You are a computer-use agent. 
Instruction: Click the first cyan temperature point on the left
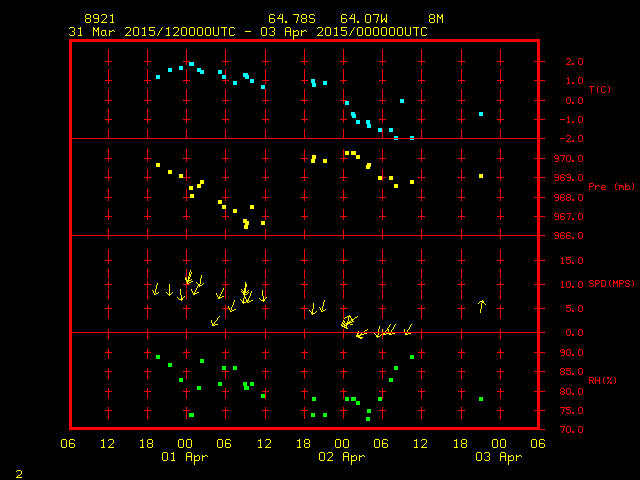158,77
